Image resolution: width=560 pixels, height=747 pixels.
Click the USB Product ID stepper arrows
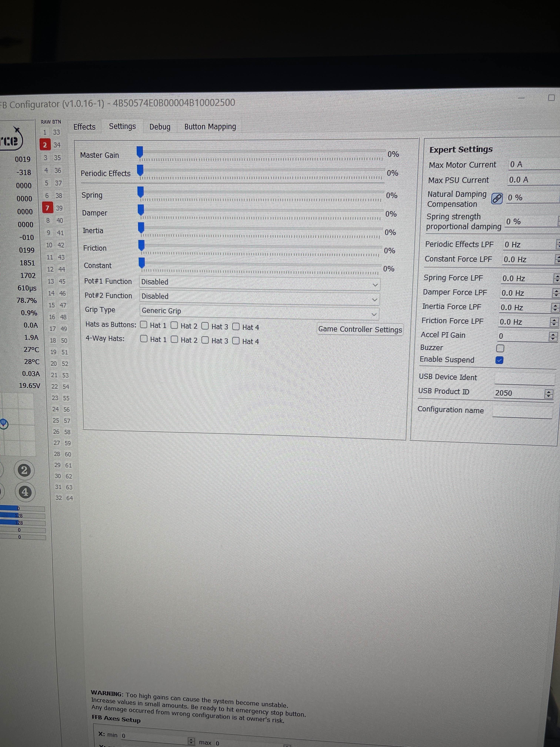549,394
